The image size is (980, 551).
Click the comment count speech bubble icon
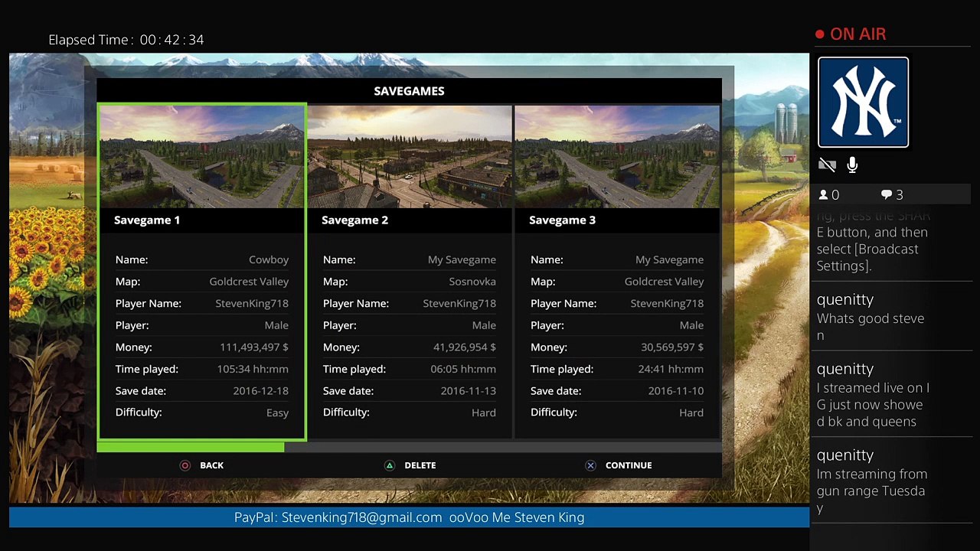[x=887, y=195]
